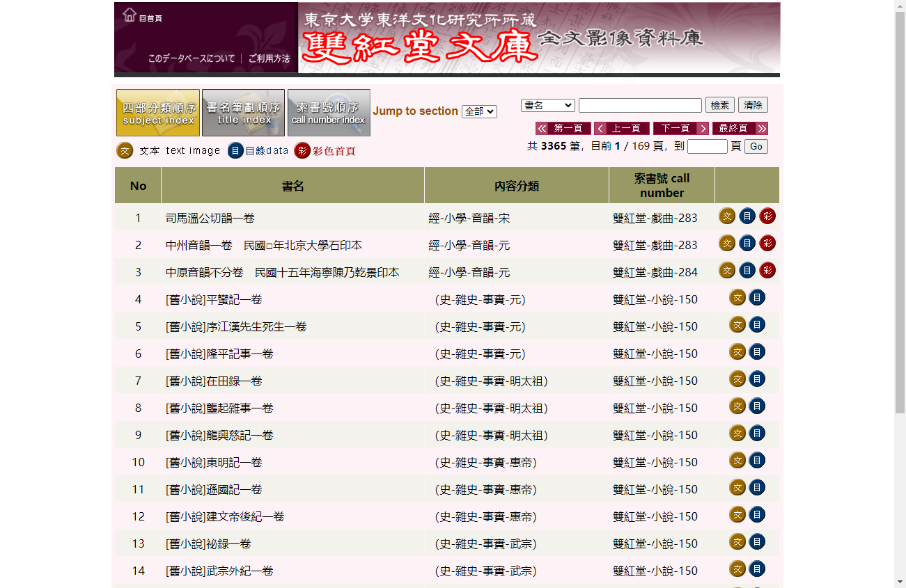Click the scrollbar down arrow
The height and width of the screenshot is (588, 906).
click(900, 582)
